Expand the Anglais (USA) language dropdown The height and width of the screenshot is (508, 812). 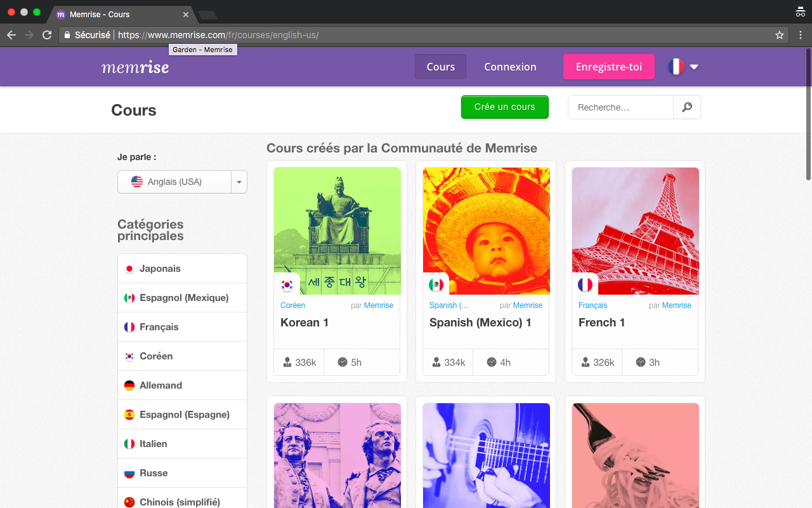coord(239,182)
